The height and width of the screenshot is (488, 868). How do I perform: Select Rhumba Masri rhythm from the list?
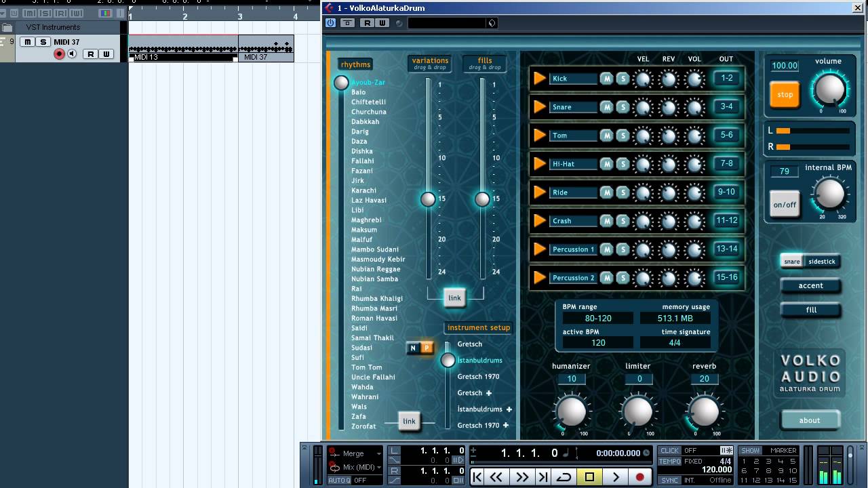[374, 308]
